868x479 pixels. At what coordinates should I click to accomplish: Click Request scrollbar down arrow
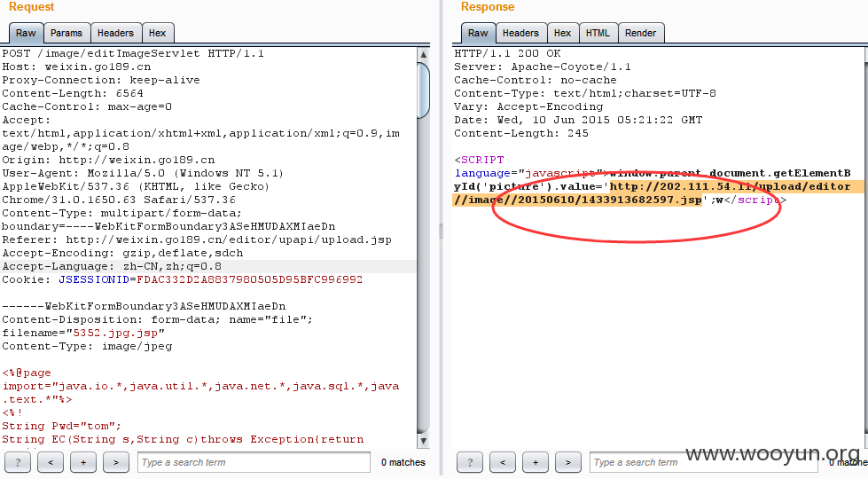click(424, 442)
